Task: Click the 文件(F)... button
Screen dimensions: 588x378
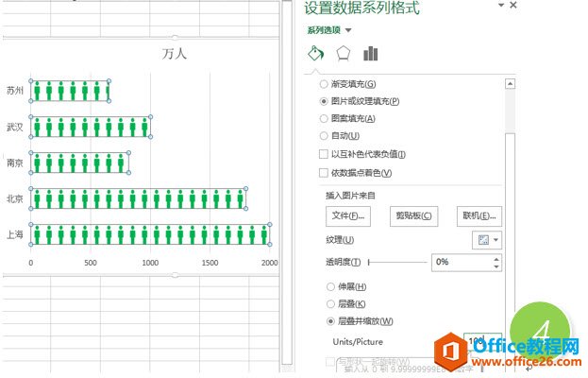Action: (x=348, y=216)
